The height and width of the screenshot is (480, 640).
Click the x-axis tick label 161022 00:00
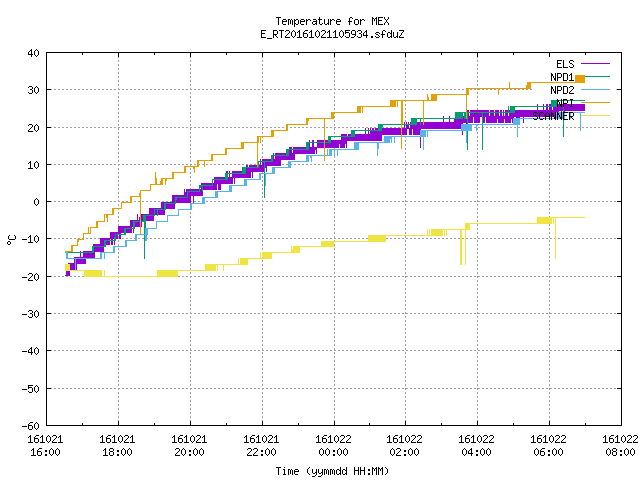point(333,446)
